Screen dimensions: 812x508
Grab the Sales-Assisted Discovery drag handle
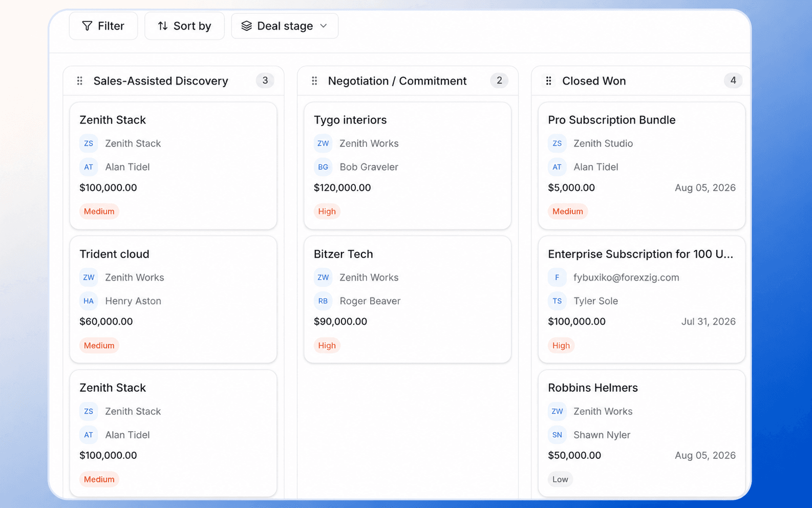point(80,81)
